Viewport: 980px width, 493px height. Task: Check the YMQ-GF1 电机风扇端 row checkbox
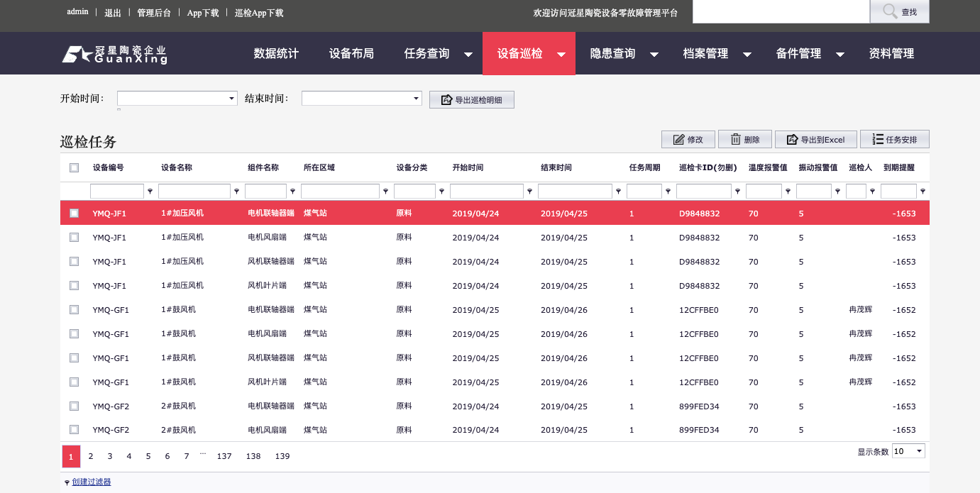pos(74,334)
